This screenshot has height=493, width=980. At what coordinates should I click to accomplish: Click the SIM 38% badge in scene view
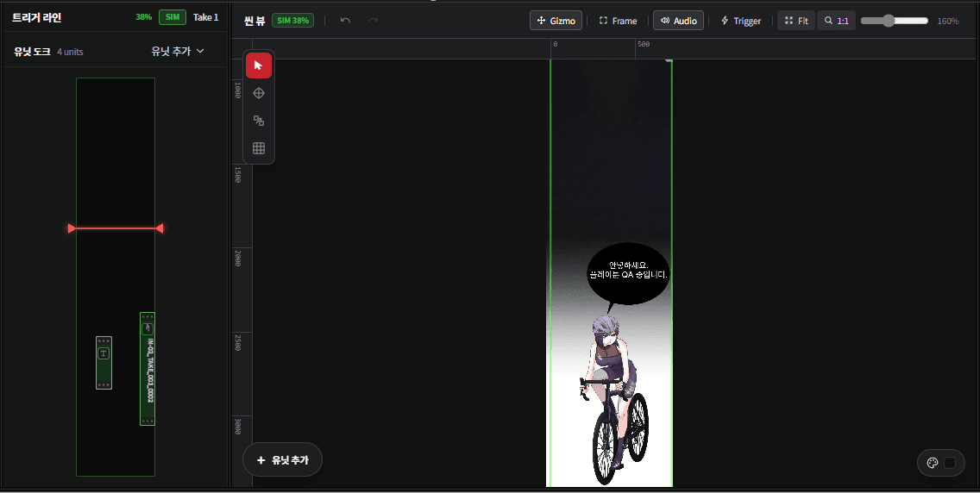(293, 21)
